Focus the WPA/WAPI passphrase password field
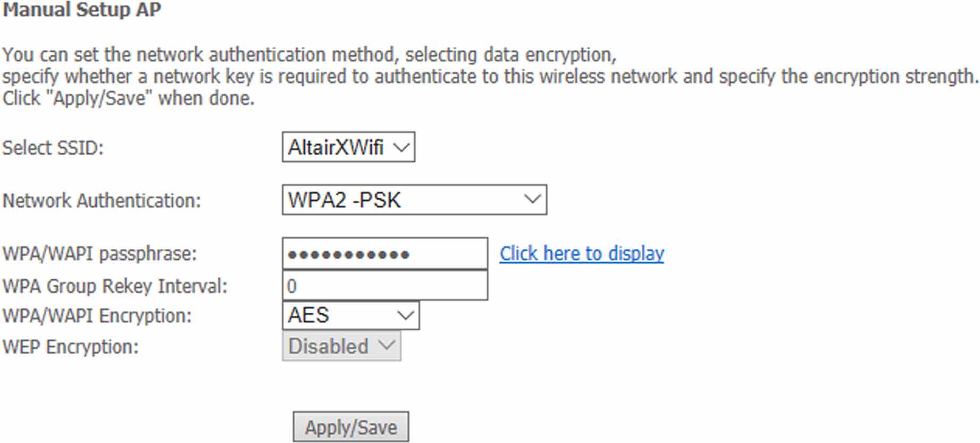The height and width of the screenshot is (443, 980). 384,254
